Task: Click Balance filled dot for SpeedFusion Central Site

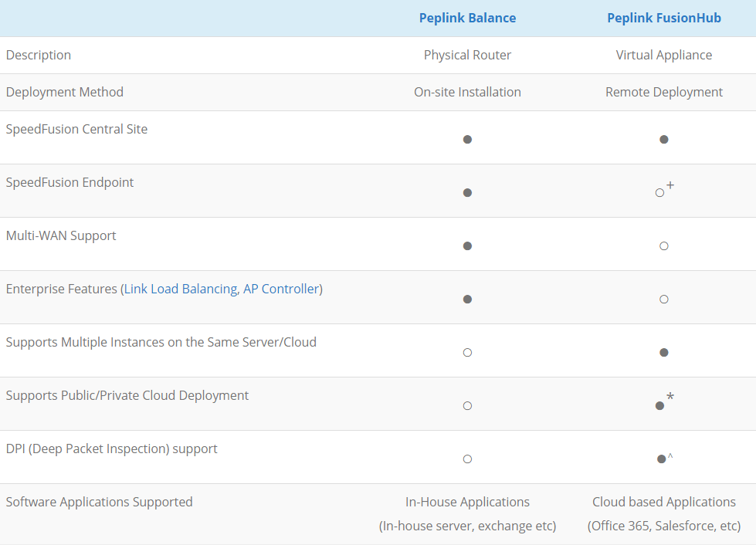Action: [467, 140]
